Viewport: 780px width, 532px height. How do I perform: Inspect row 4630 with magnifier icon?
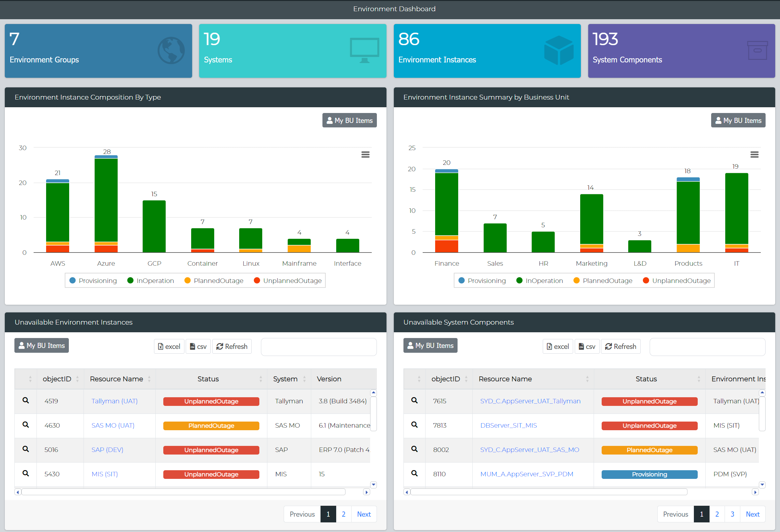click(26, 425)
